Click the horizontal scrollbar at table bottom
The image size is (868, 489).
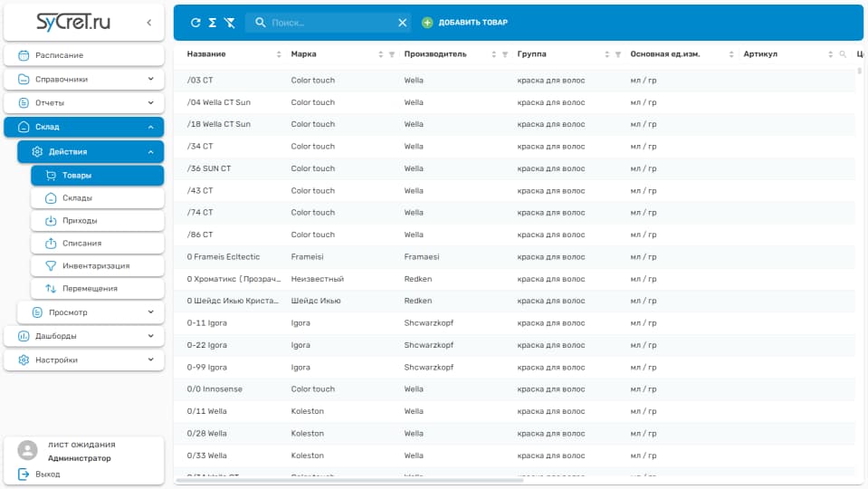[x=349, y=480]
